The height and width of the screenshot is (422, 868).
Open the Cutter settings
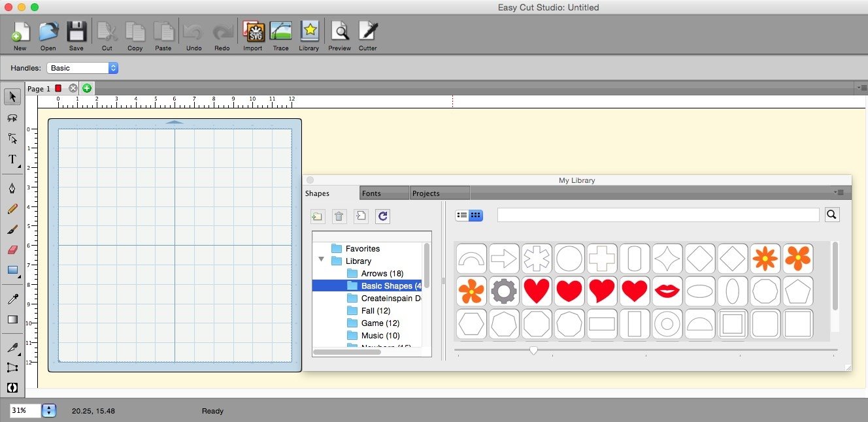click(368, 36)
